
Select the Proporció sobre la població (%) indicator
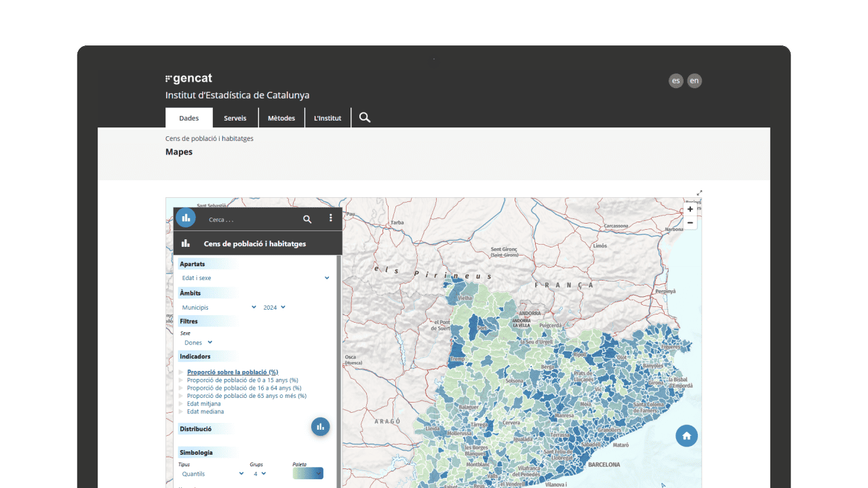pos(232,371)
